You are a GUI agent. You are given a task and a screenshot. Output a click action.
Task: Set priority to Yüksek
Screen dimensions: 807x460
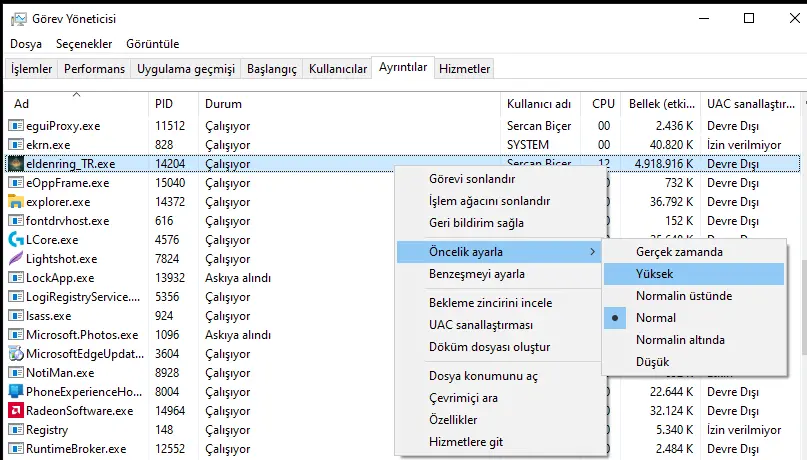(694, 274)
